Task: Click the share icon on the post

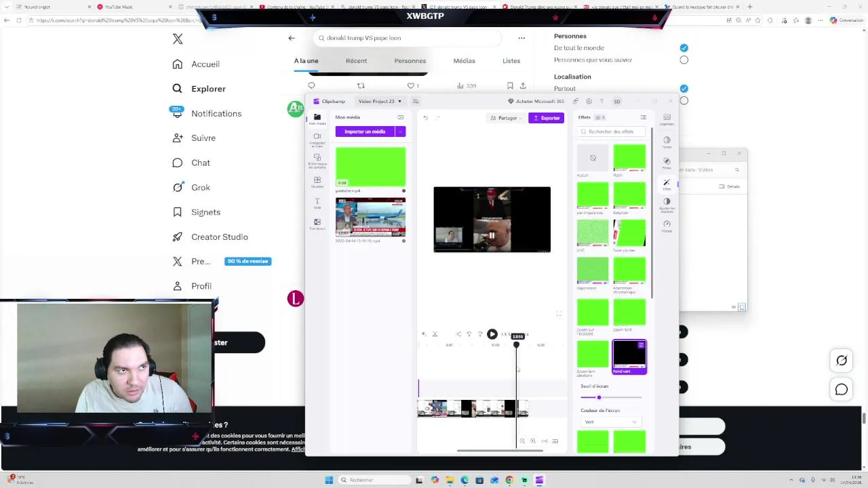Action: 523,85
